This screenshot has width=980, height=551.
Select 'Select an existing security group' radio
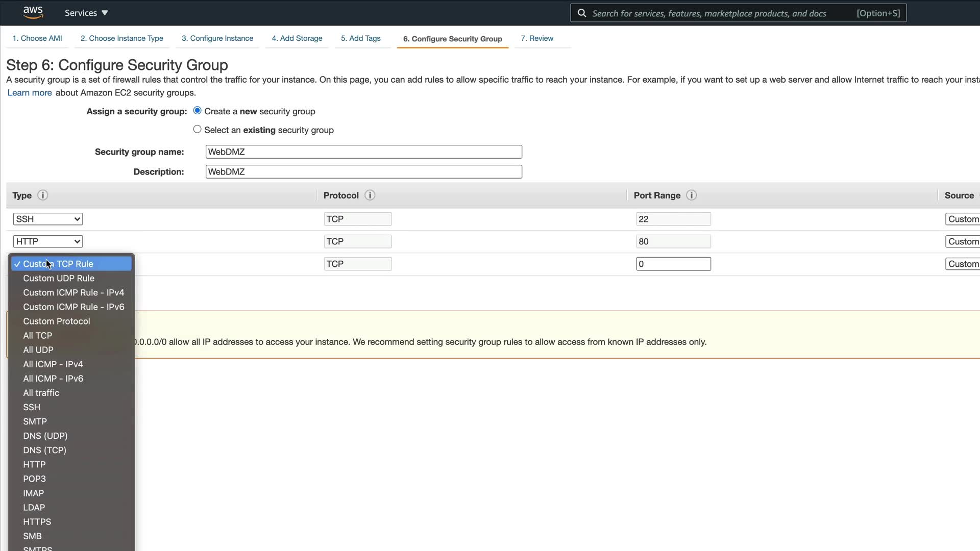click(x=198, y=130)
